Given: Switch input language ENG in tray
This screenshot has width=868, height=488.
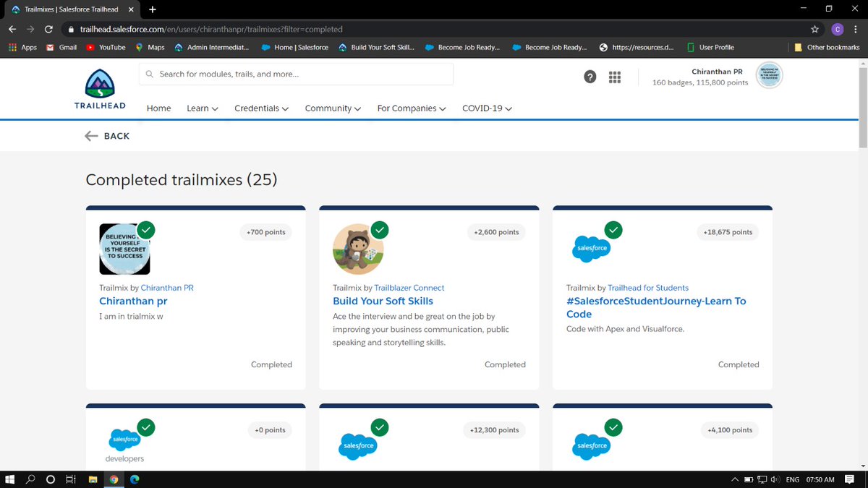Looking at the screenshot, I should [792, 479].
